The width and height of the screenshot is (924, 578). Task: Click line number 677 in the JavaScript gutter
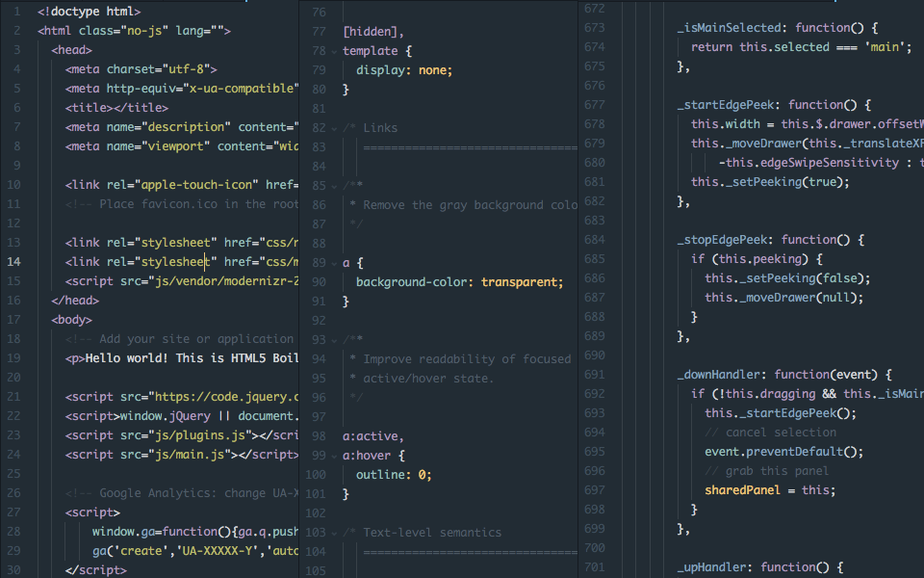pyautogui.click(x=595, y=104)
